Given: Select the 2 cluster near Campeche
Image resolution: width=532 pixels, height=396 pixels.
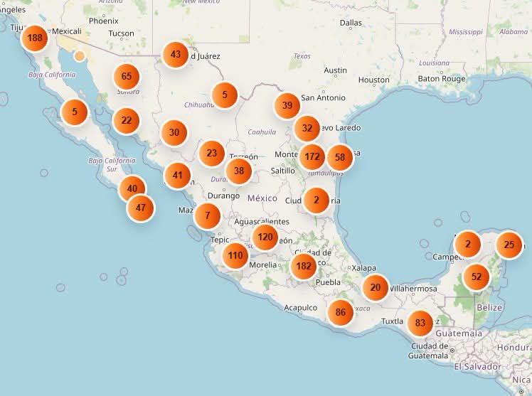Looking at the screenshot, I should click(468, 244).
